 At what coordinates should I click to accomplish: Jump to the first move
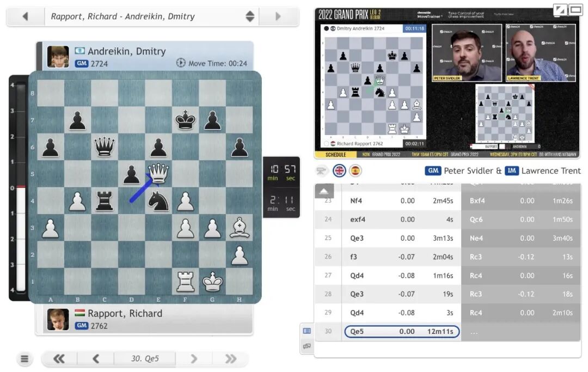(x=59, y=359)
